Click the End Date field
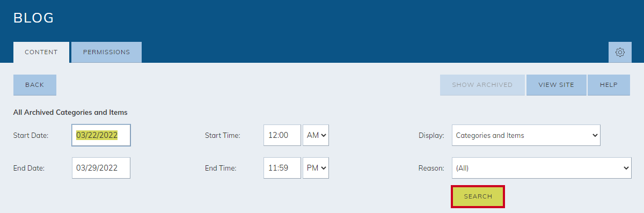The image size is (644, 213). coord(101,168)
